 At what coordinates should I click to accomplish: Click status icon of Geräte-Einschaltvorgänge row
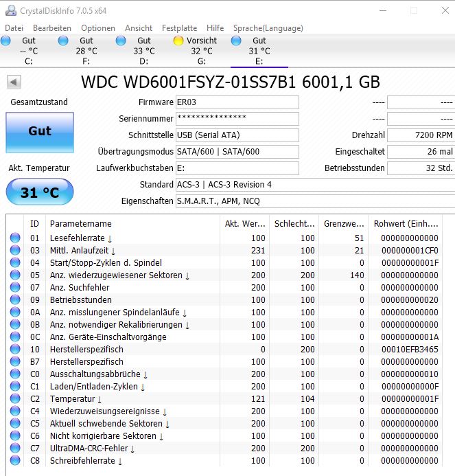(15, 337)
